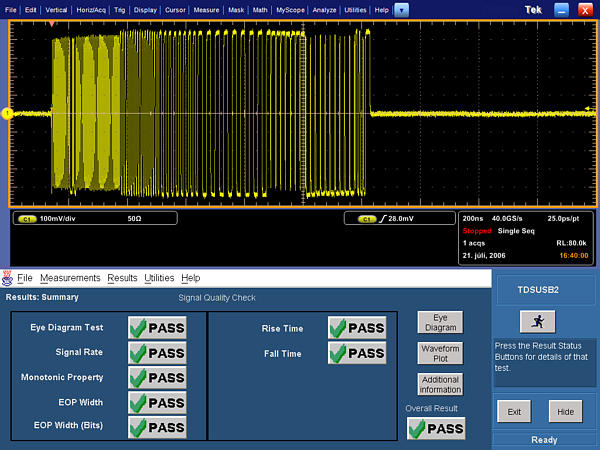Click the Eye Diagram button
Image resolution: width=600 pixels, height=450 pixels.
pos(440,322)
